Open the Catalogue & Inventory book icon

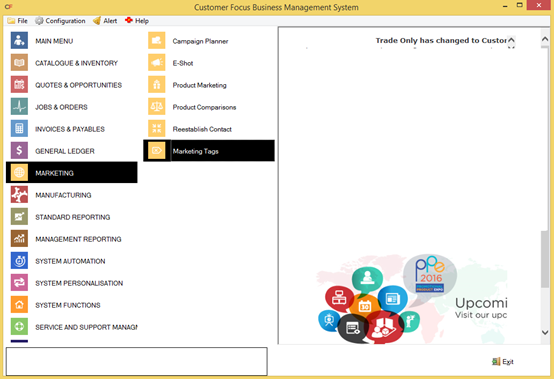coord(19,63)
